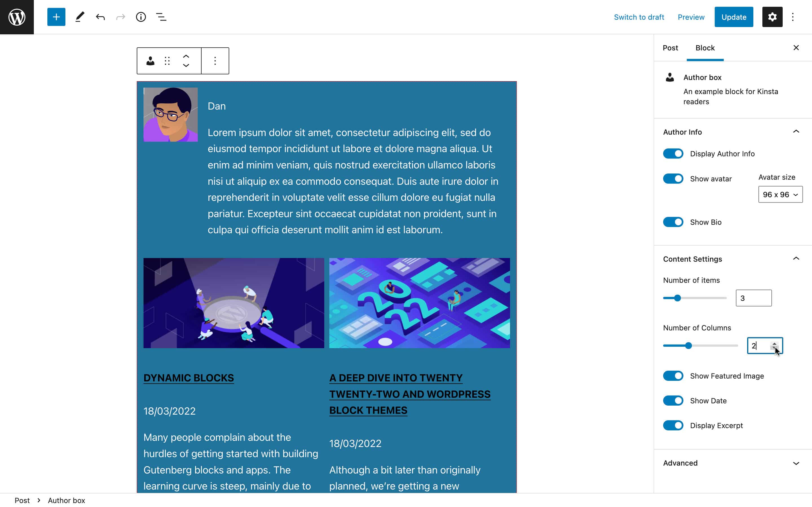The height and width of the screenshot is (507, 812).
Task: Collapse the Content Settings section
Action: (796, 259)
